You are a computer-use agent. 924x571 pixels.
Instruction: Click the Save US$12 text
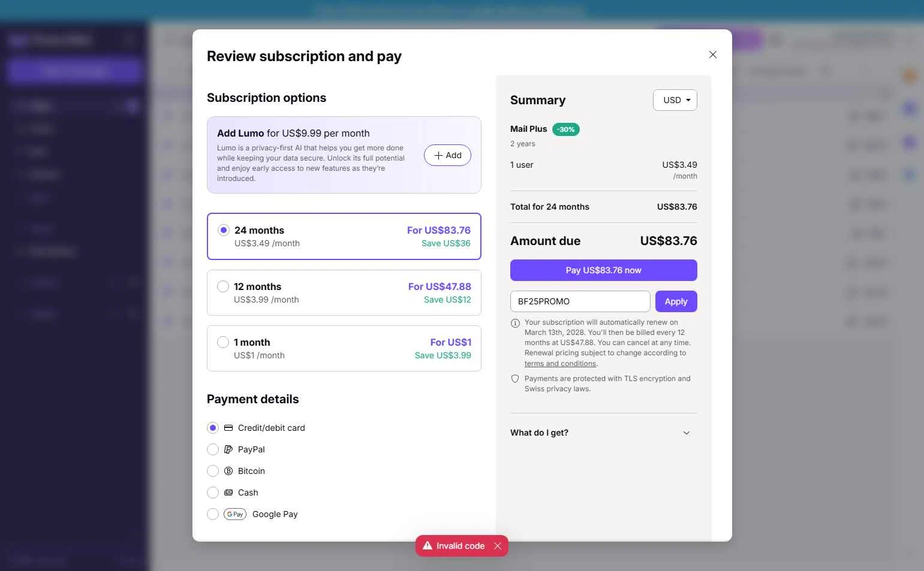click(x=447, y=300)
